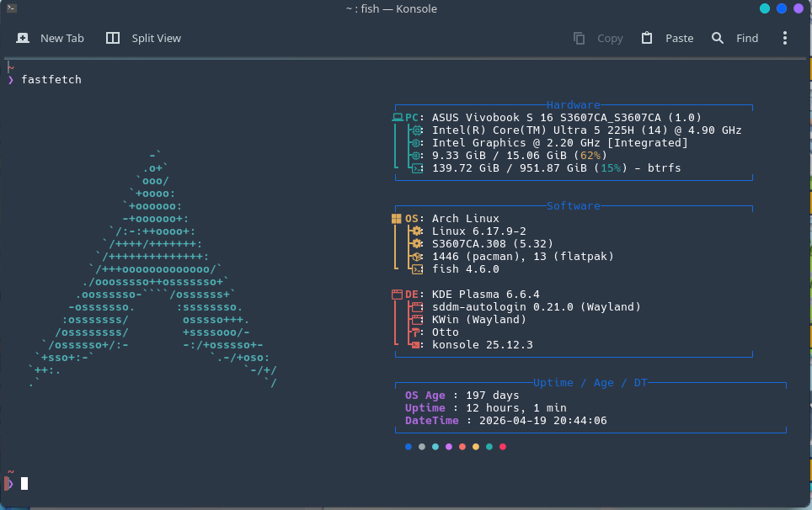Screen dimensions: 812x510
Task: Click the DateTime label
Action: point(432,421)
